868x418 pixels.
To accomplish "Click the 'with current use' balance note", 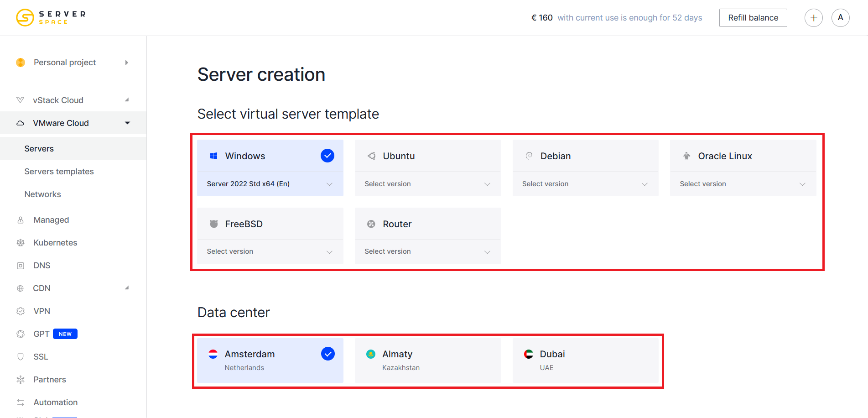I will coord(630,18).
